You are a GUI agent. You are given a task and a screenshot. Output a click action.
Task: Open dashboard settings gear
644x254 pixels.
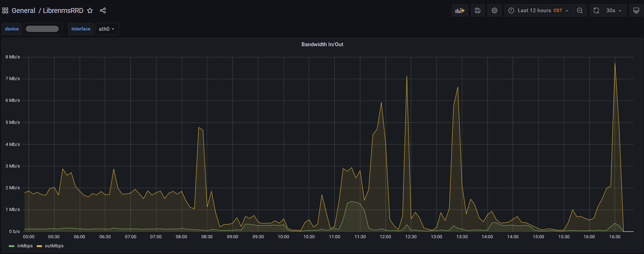click(x=494, y=10)
